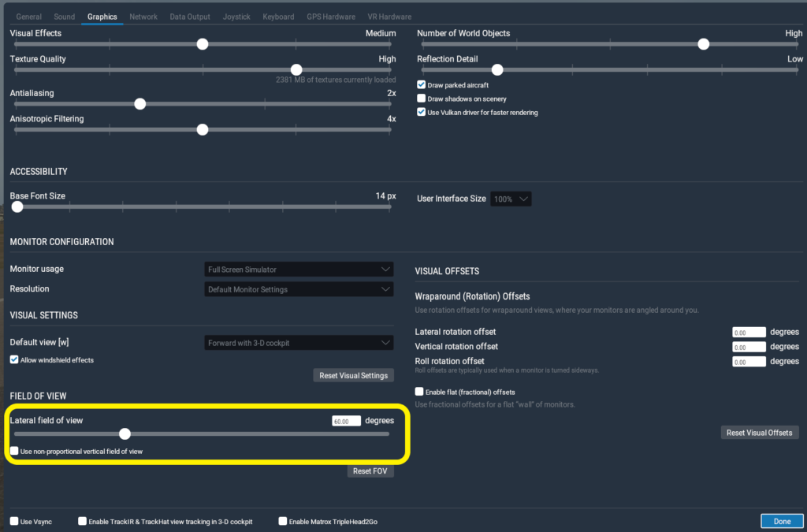Toggle Allow windshield effects checkbox
This screenshot has height=532, width=807.
coord(14,359)
